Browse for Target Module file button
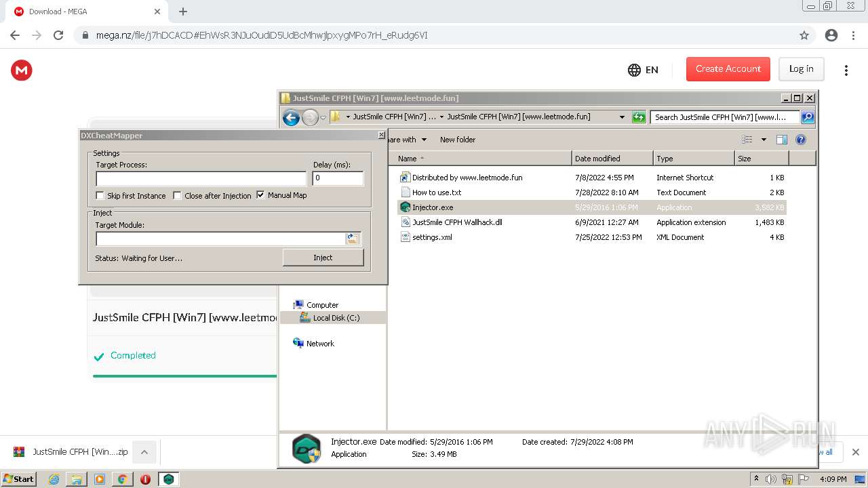Screen dimensions: 868x488 tap(352, 239)
